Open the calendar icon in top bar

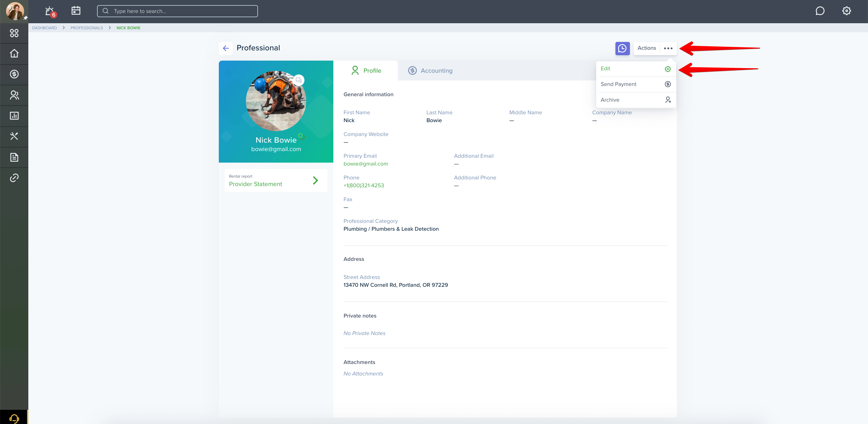coord(76,11)
